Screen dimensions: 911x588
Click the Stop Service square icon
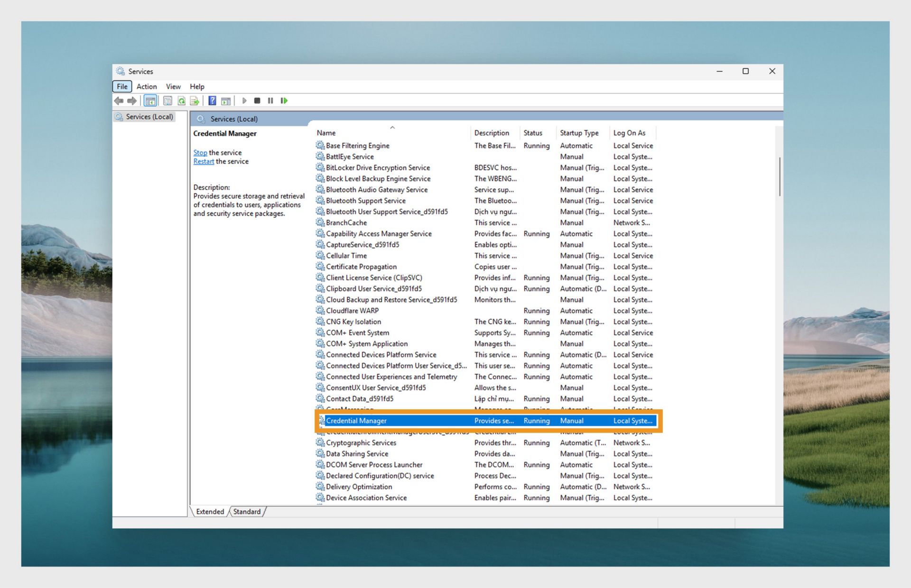tap(257, 101)
